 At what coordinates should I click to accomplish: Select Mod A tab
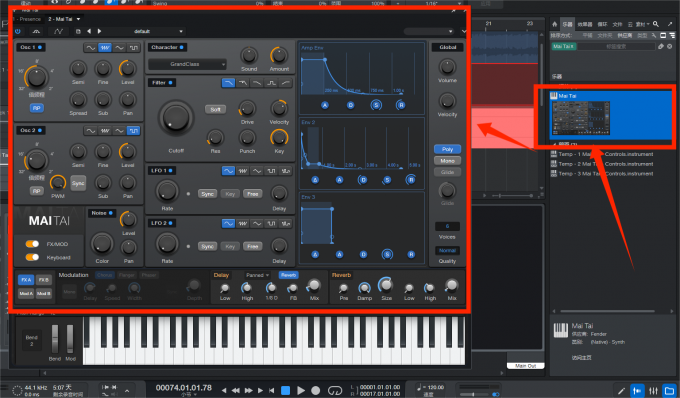[x=26, y=294]
